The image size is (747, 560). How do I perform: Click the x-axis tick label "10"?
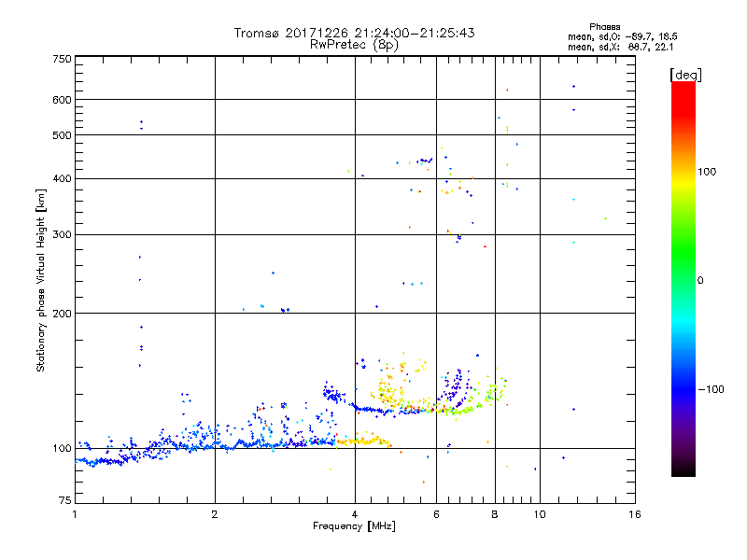540,514
